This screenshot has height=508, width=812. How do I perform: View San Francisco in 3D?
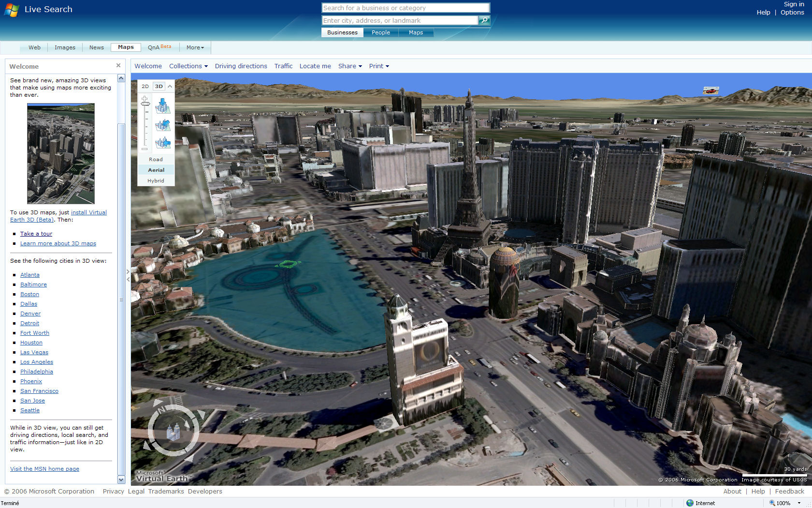[39, 391]
